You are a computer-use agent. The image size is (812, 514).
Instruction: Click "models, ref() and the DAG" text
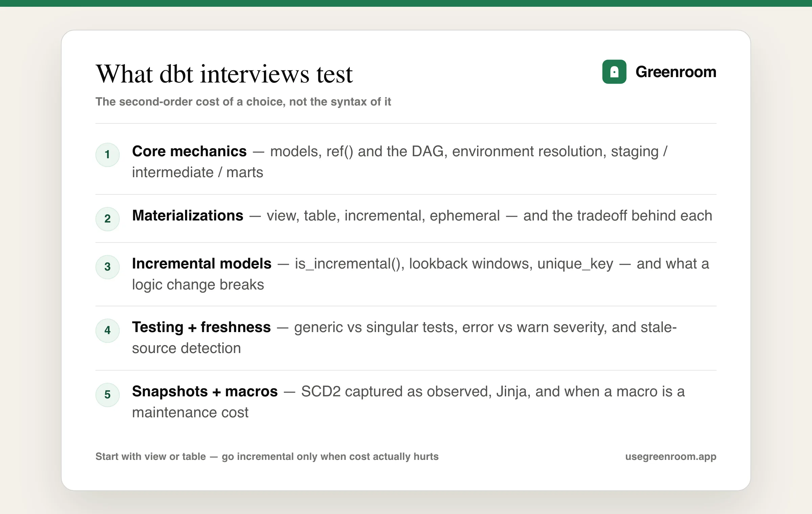point(357,151)
